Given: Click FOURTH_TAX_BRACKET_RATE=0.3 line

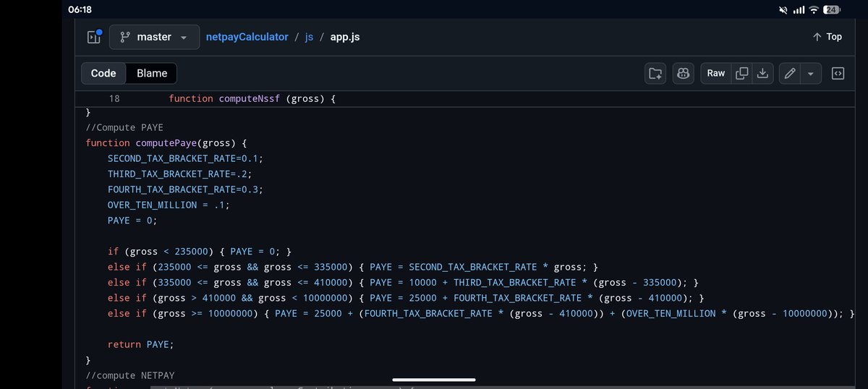Looking at the screenshot, I should 186,189.
